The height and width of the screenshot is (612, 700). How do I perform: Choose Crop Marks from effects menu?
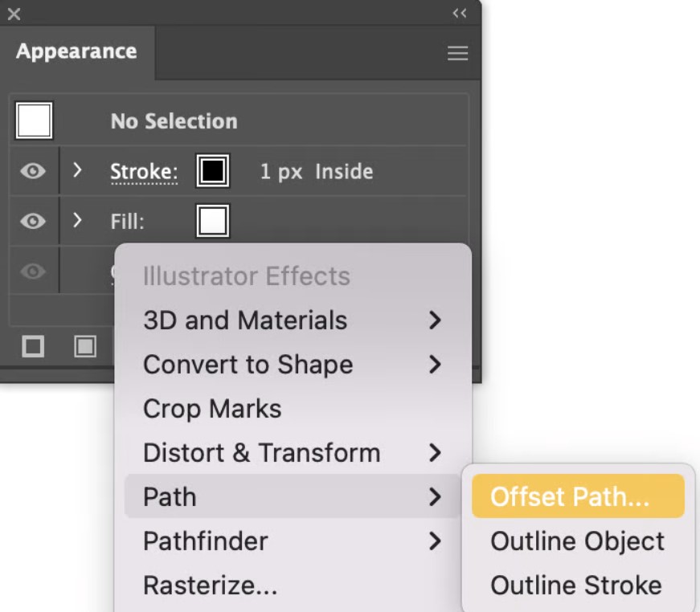point(293,408)
